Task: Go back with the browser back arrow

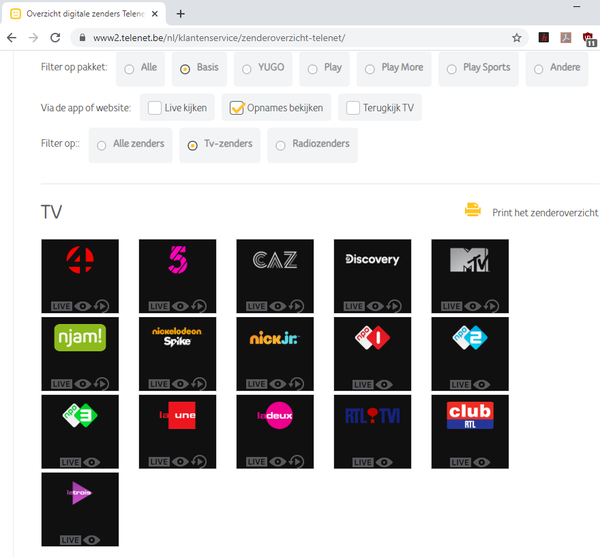Action: (12, 38)
